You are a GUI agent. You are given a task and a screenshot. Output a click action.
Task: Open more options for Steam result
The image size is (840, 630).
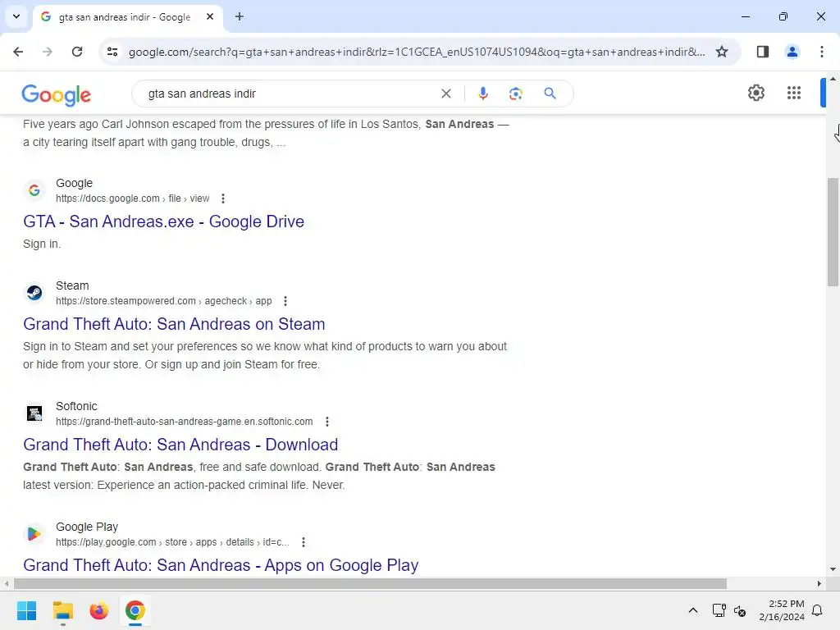[x=285, y=301]
